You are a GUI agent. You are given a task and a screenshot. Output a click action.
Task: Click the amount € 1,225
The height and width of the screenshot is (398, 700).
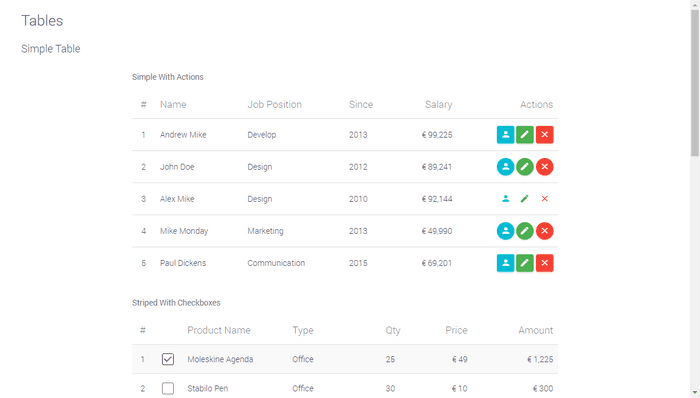pyautogui.click(x=540, y=359)
